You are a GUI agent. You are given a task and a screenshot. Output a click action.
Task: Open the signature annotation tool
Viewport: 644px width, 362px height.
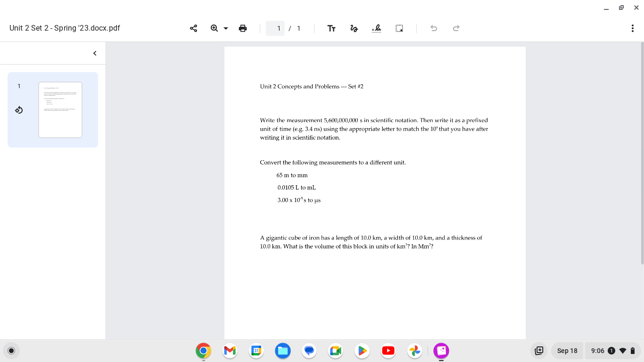[x=377, y=28]
